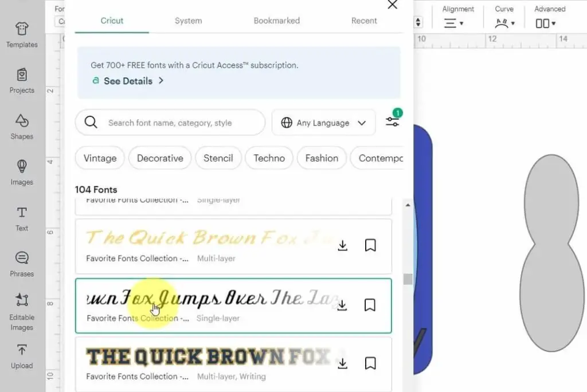
Task: Expand the Any Language dropdown
Action: [323, 123]
